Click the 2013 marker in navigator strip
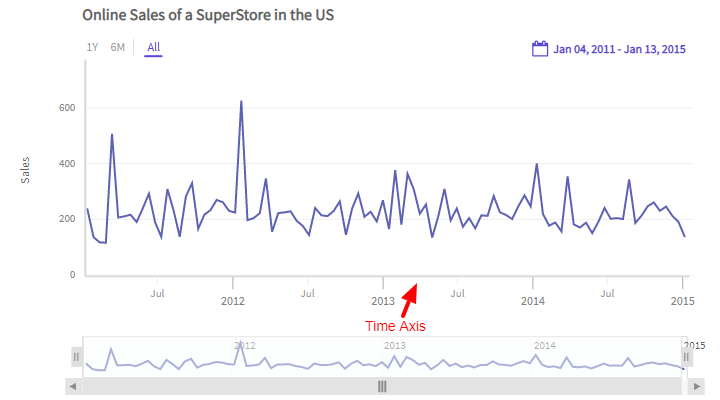Image resolution: width=720 pixels, height=400 pixels. tap(395, 345)
